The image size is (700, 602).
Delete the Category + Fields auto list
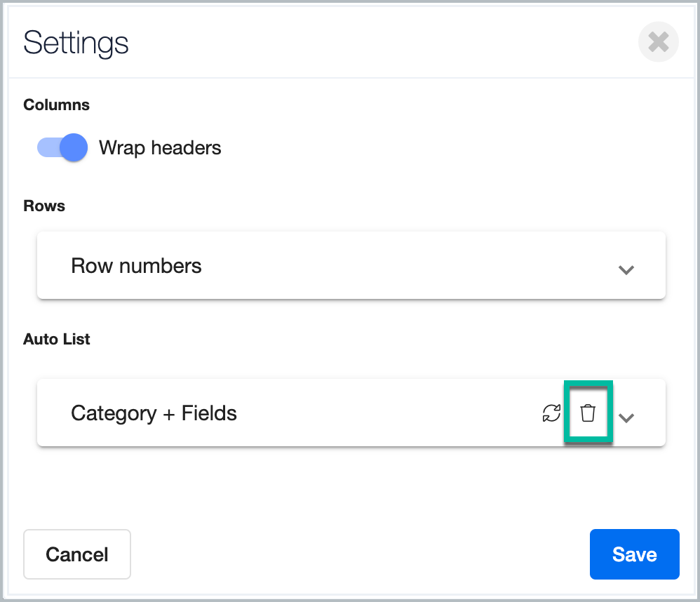[x=588, y=413]
